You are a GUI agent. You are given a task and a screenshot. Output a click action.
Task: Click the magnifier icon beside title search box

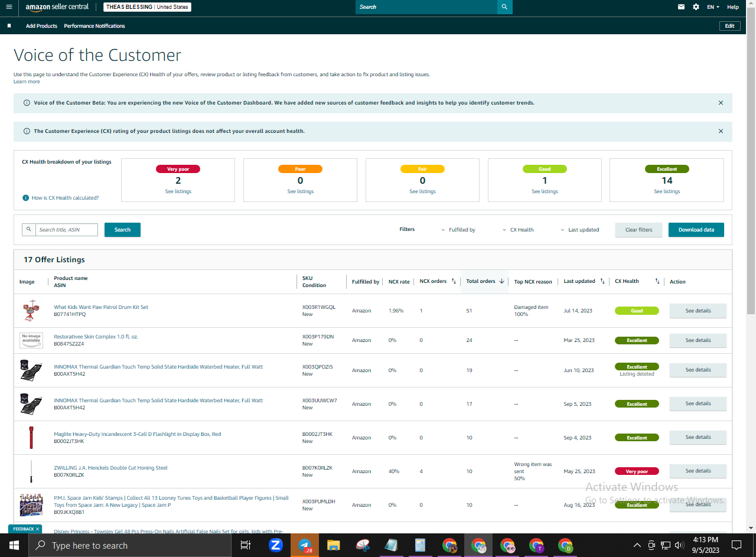coord(28,230)
